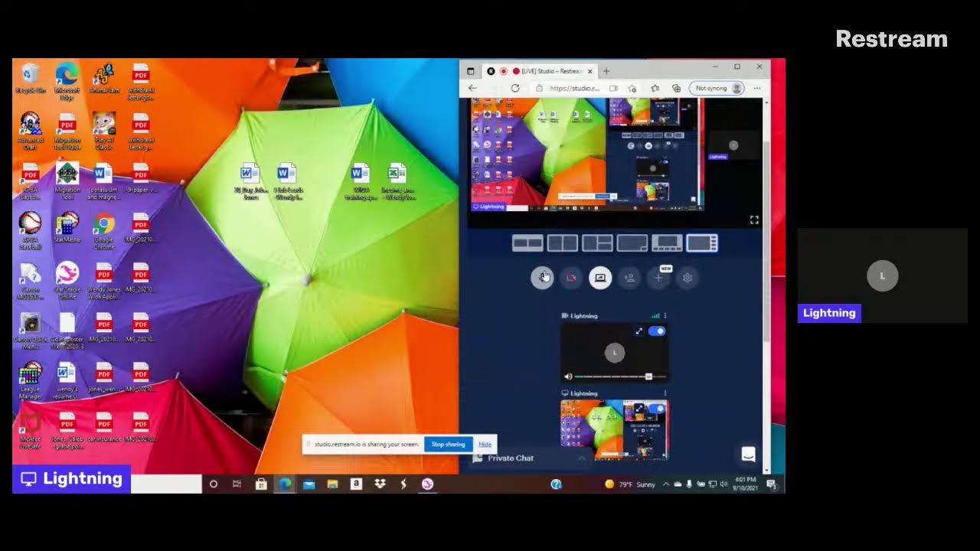Open Microsoft Store from taskbar
Screen dimensions: 980x551
(260, 484)
